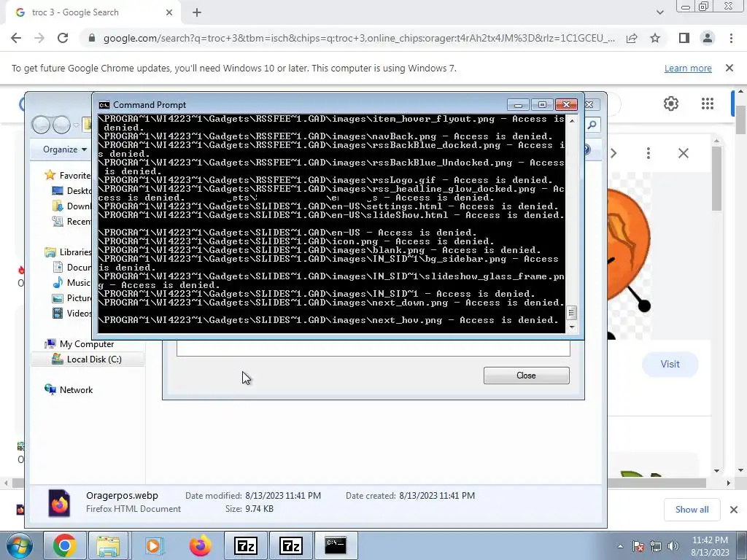747x560 pixels.
Task: Click the volume speaker tray icon
Action: click(673, 546)
